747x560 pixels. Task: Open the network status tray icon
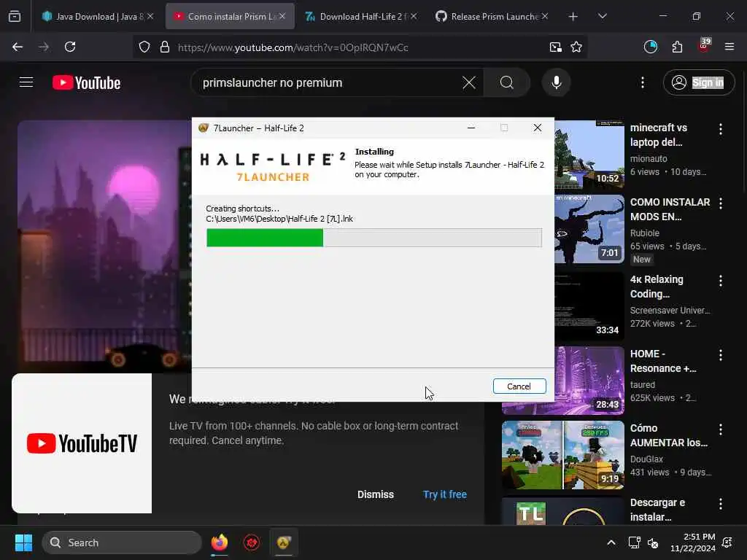click(634, 542)
